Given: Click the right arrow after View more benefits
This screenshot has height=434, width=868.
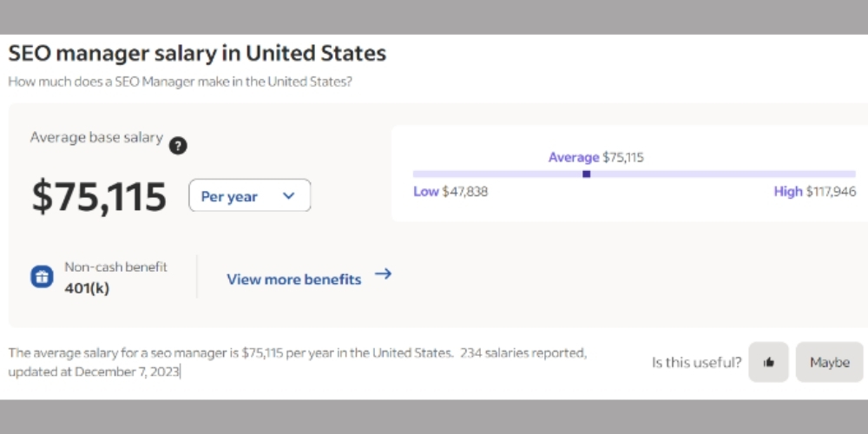Looking at the screenshot, I should coord(383,273).
